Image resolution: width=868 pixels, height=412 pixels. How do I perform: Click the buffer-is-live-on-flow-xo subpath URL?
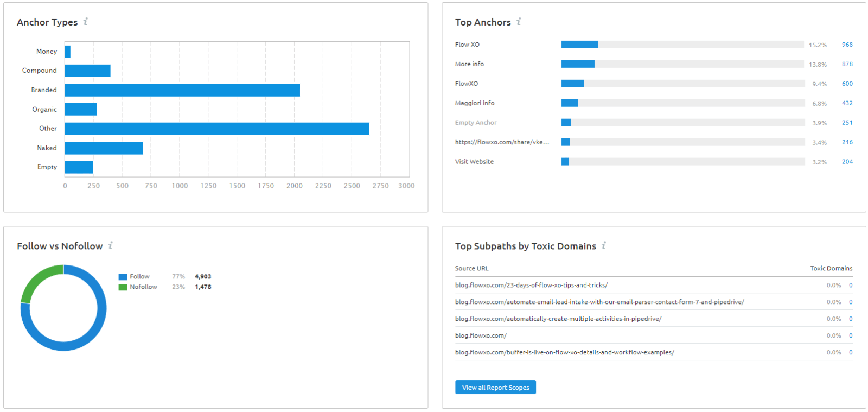(x=564, y=352)
